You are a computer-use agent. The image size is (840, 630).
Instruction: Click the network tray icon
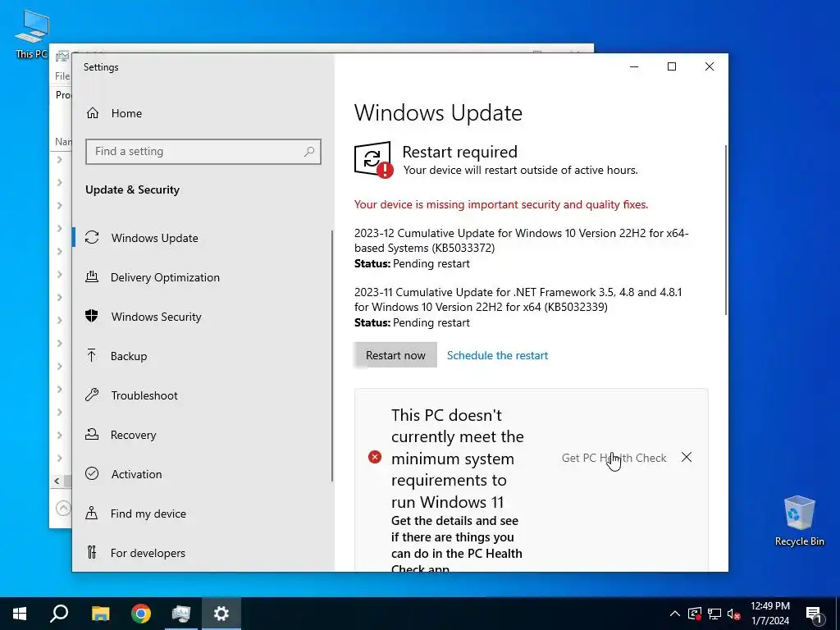pos(714,614)
